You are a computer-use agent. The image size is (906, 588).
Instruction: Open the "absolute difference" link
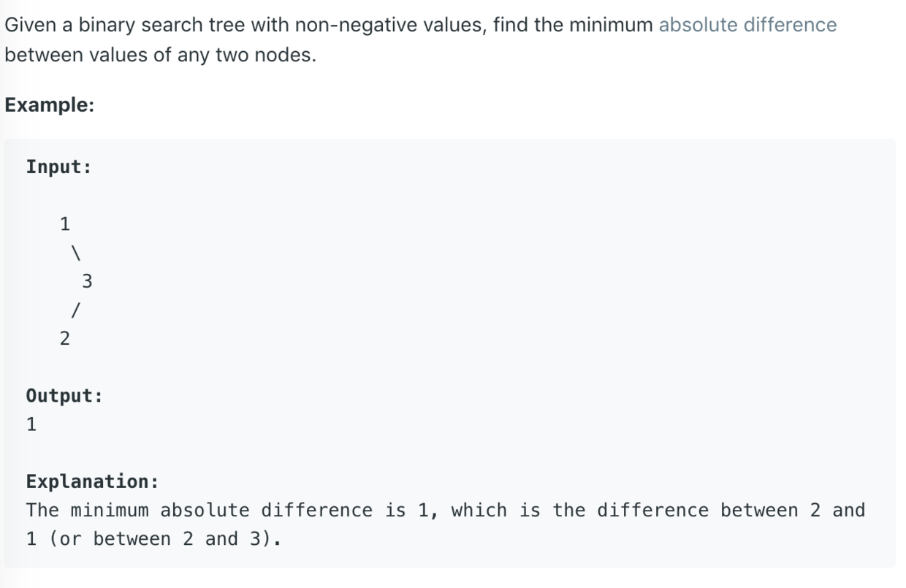(x=747, y=25)
